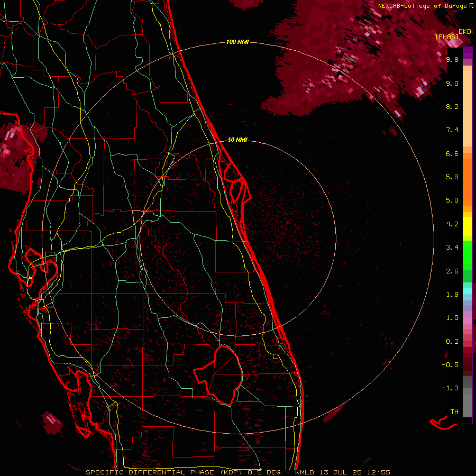Click the [PHAS] label above the legend
Image resolution: width=476 pixels, height=476 pixels.
447,36
